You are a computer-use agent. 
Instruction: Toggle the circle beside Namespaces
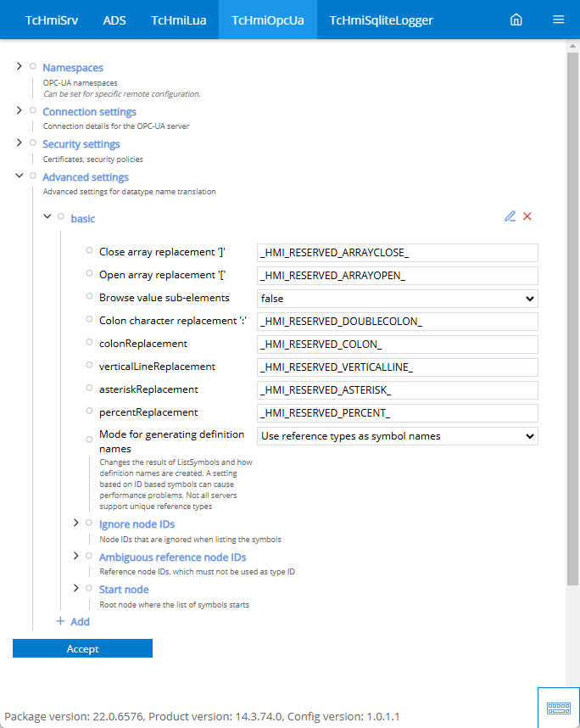[x=33, y=66]
